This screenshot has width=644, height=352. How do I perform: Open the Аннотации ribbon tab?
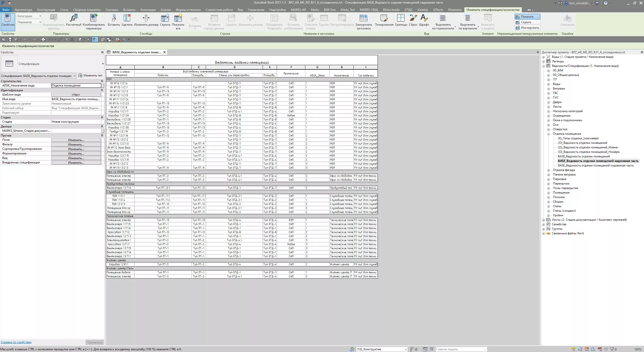click(148, 10)
